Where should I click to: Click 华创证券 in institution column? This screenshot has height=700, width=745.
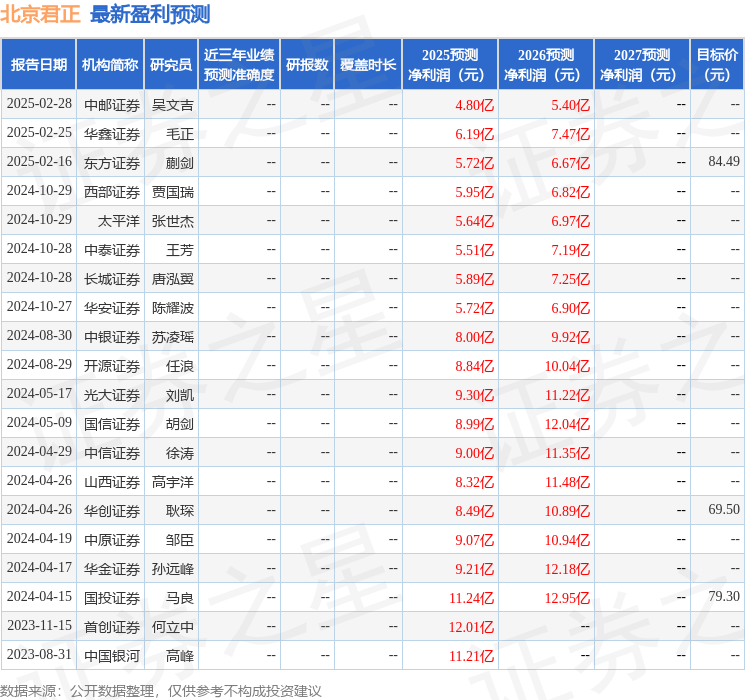112,511
